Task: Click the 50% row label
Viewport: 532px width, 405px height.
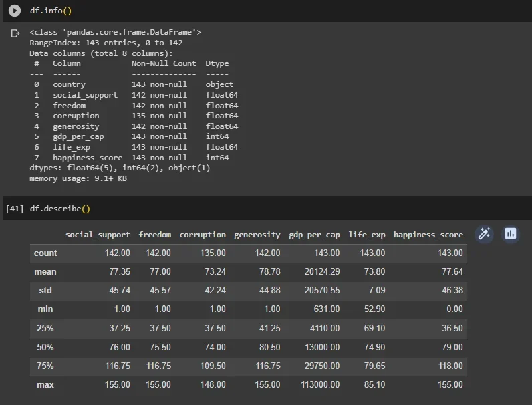Action: pos(45,347)
